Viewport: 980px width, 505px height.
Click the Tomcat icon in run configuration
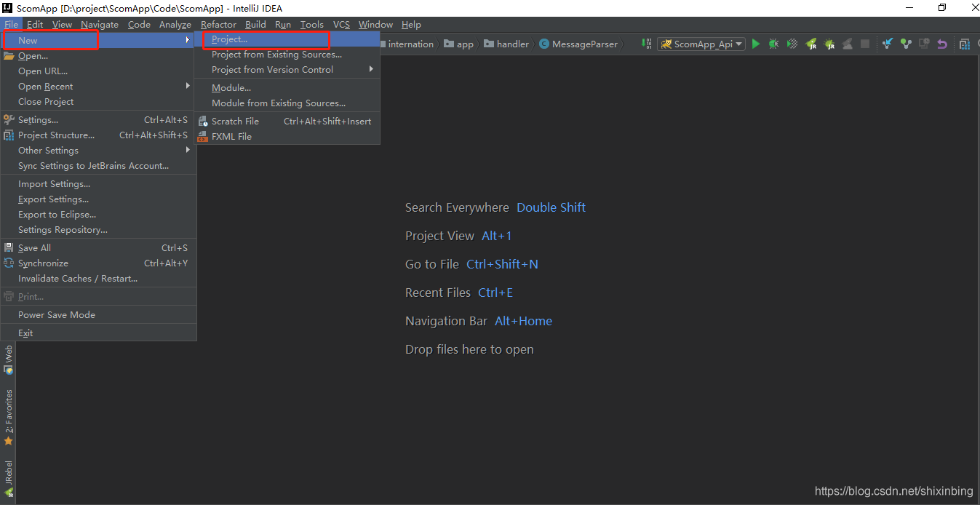[x=666, y=44]
